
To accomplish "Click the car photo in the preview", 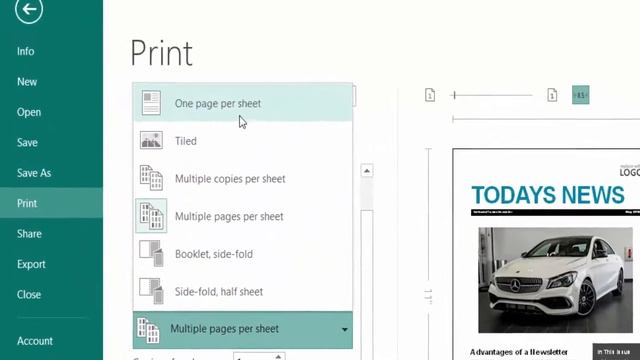I will pos(556,280).
